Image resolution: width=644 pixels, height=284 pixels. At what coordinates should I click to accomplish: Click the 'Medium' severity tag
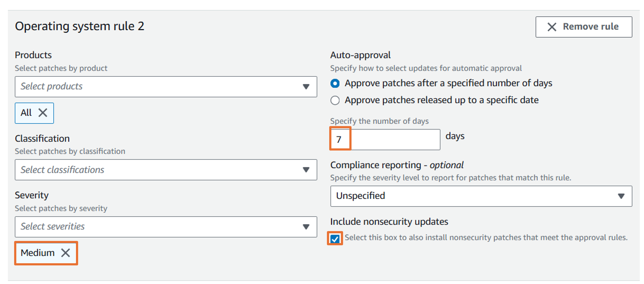coord(38,253)
